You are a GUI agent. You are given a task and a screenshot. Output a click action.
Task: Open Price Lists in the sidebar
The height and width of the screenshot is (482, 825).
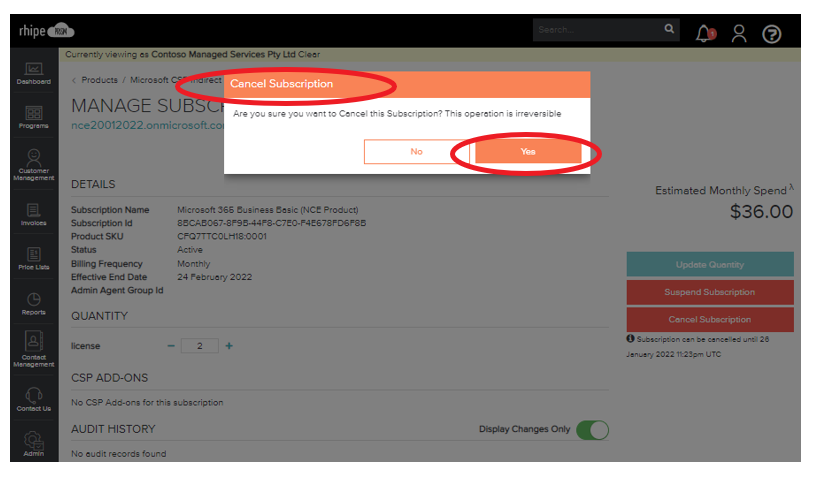pyautogui.click(x=34, y=259)
